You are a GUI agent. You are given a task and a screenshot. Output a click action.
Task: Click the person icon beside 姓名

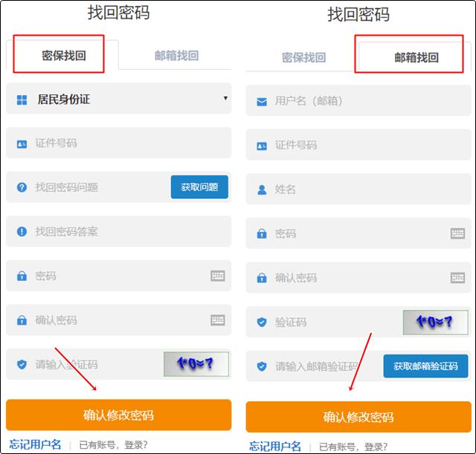262,190
